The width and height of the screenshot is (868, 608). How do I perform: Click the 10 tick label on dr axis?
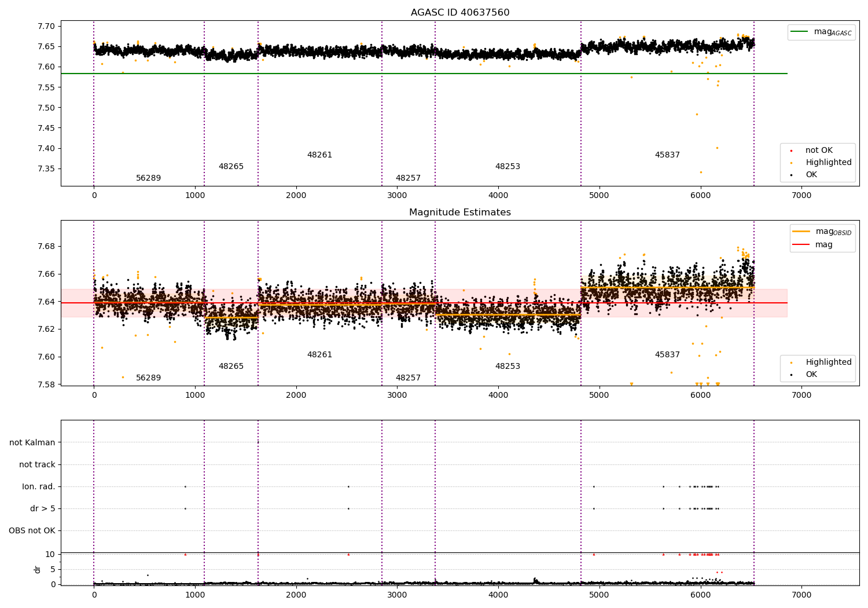[x=51, y=555]
